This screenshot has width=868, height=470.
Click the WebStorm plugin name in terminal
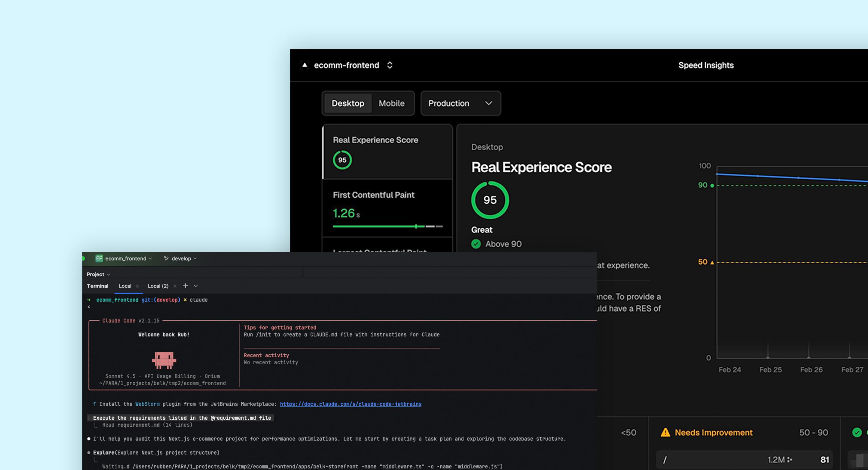point(147,404)
